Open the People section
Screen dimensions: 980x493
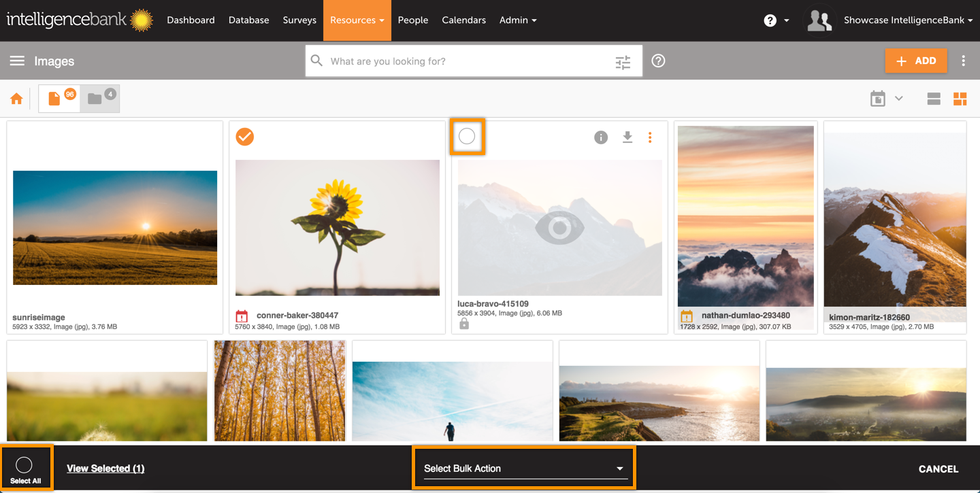point(413,20)
